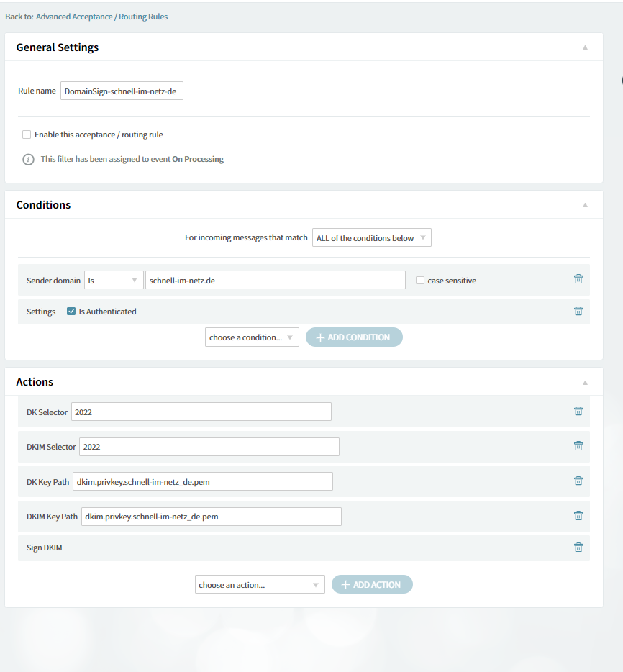Enable this acceptance / routing rule checkbox

click(x=27, y=135)
